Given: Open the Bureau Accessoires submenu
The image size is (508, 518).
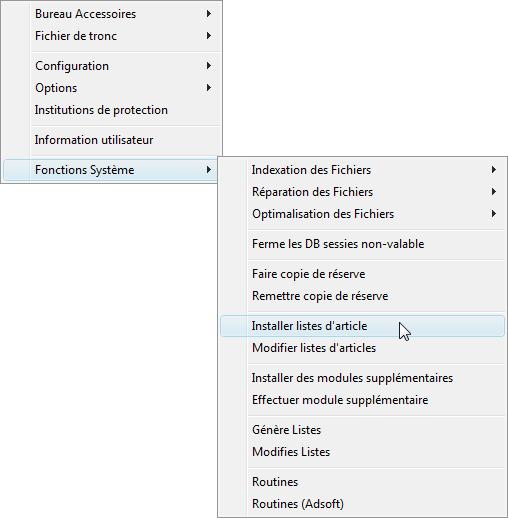Looking at the screenshot, I should coord(111,14).
